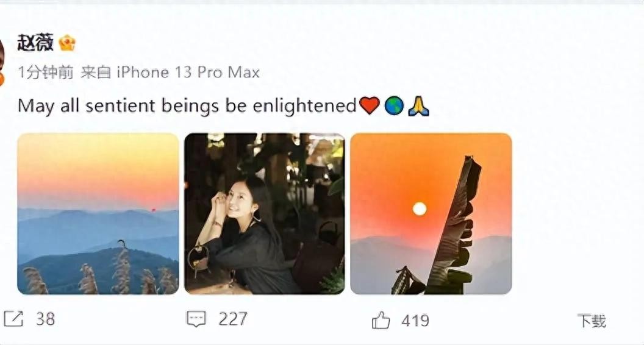
Task: Click the orange verified badge on avatar
Action: 2,79
